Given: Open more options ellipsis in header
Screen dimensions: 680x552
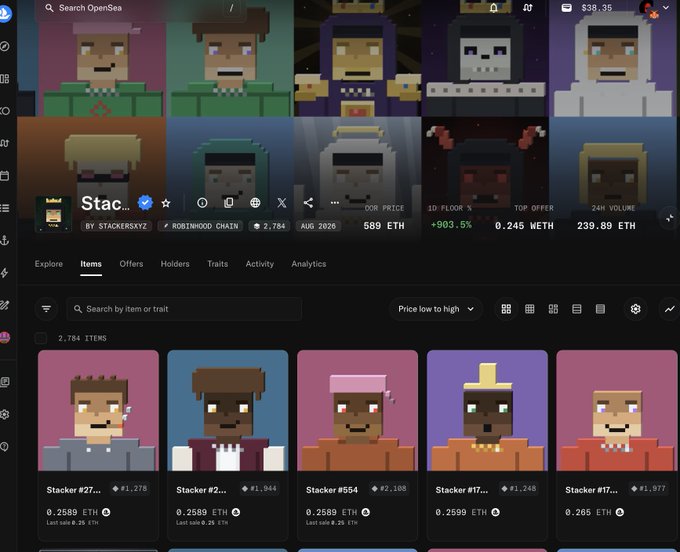Looking at the screenshot, I should (335, 203).
